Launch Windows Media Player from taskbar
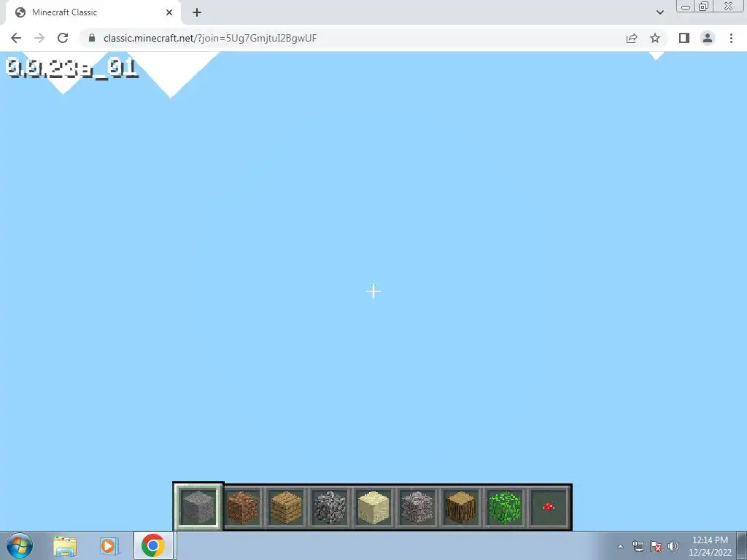The width and height of the screenshot is (747, 560). pos(109,545)
